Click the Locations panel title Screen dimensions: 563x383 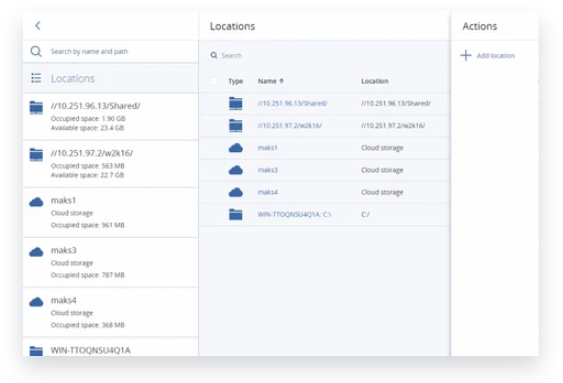tap(232, 26)
